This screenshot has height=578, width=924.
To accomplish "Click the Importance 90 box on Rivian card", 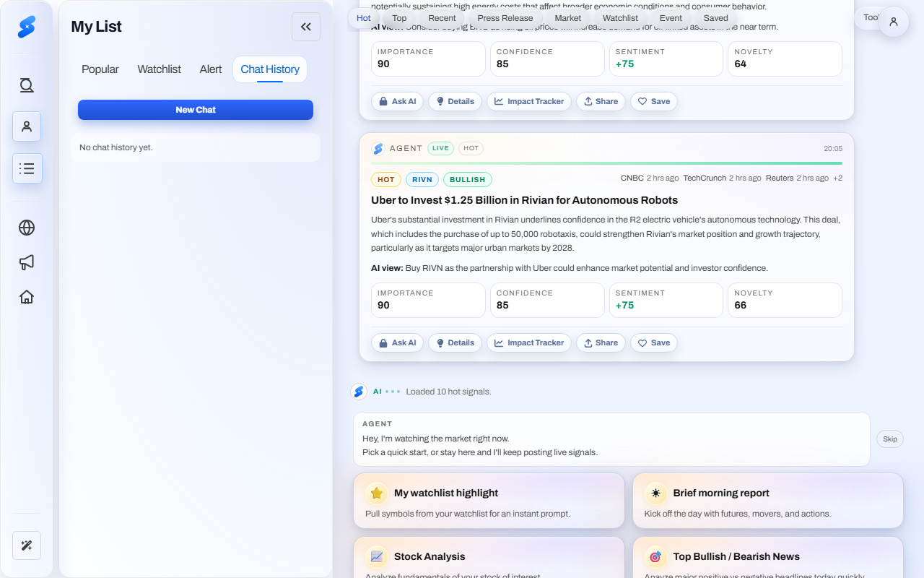I will 428,300.
